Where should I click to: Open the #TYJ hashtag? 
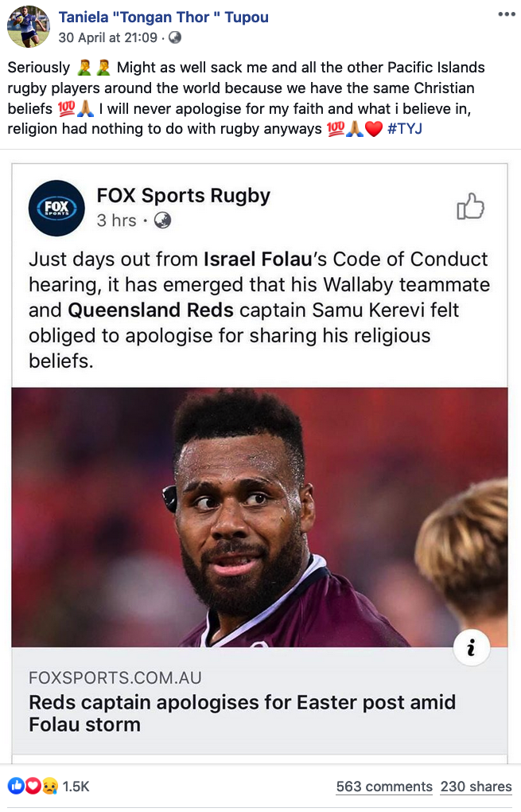[405, 128]
